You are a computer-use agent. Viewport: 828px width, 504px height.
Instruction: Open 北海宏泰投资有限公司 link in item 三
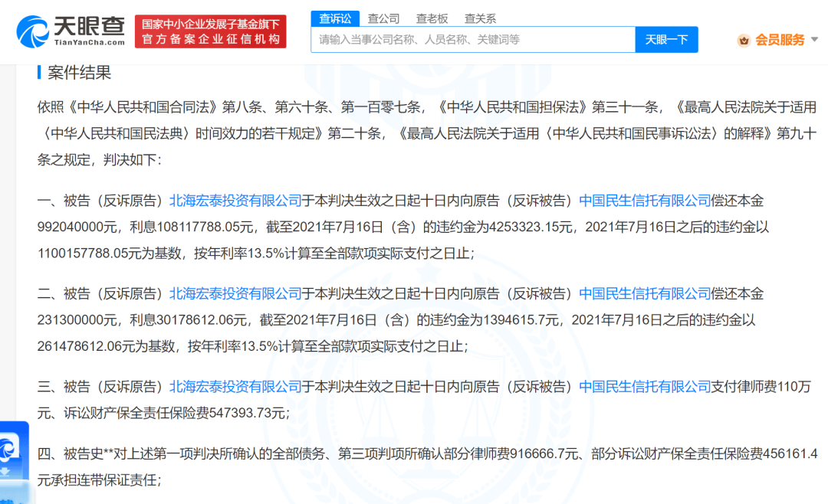(x=235, y=387)
